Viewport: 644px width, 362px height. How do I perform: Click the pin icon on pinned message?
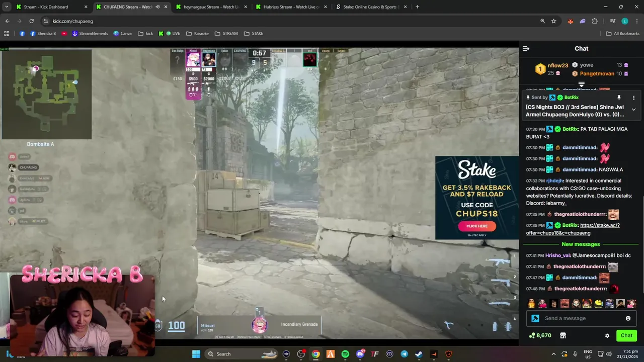(x=619, y=98)
